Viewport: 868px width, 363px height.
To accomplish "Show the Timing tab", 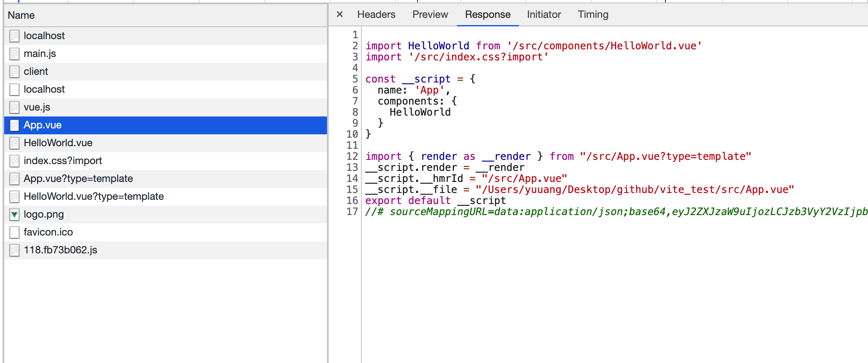I will point(593,14).
